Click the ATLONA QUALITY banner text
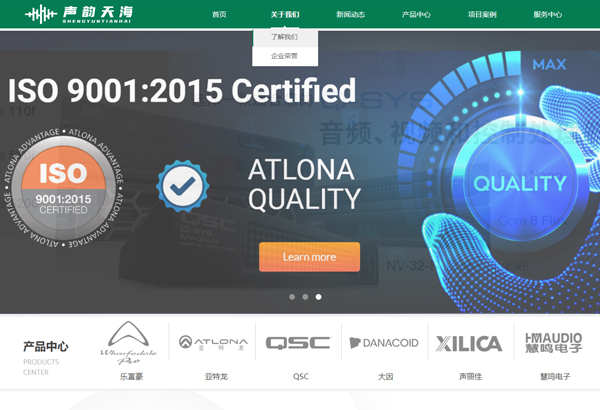This screenshot has width=600, height=410. click(x=304, y=184)
